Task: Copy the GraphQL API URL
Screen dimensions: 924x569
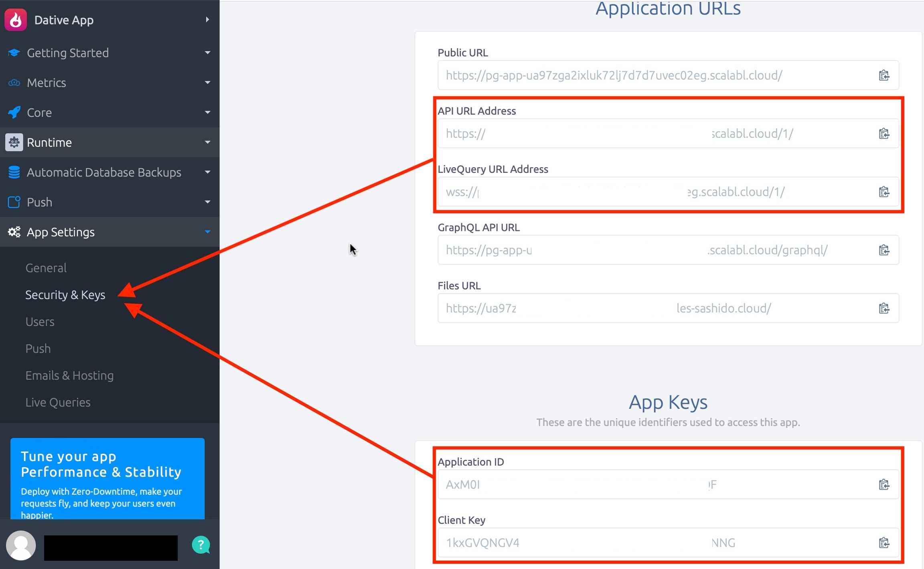Action: 884,250
